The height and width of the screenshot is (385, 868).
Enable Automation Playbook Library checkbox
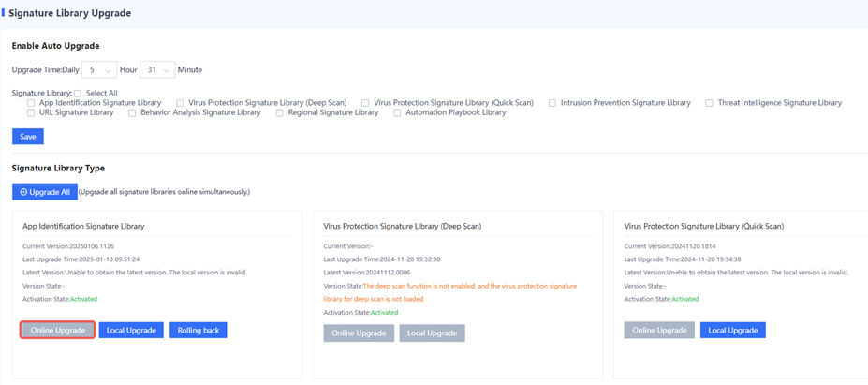(397, 112)
